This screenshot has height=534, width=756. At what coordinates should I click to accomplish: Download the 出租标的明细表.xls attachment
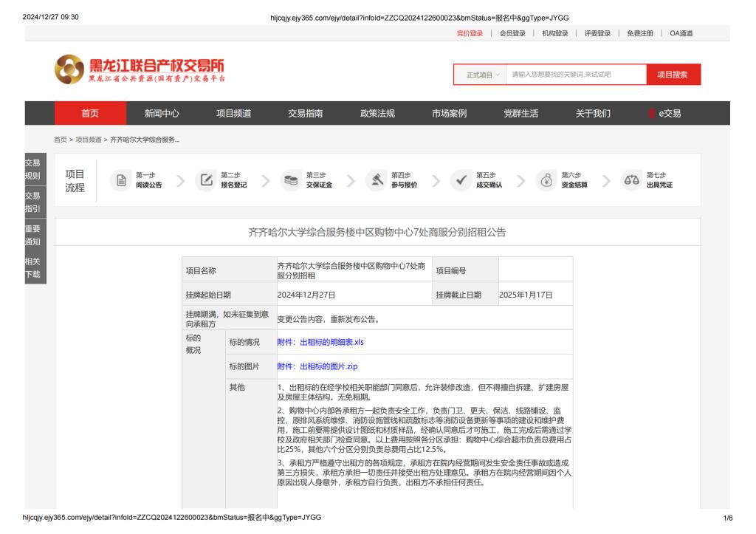tap(320, 342)
